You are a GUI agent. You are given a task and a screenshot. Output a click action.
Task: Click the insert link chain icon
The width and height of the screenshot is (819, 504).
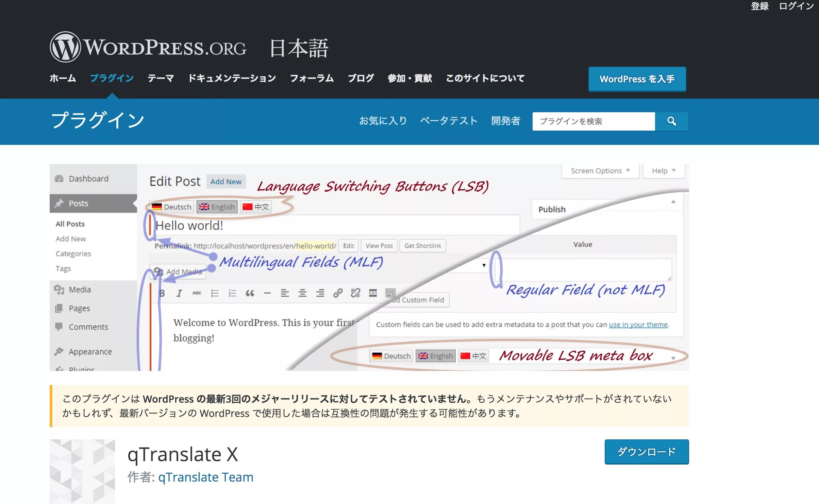pyautogui.click(x=337, y=293)
